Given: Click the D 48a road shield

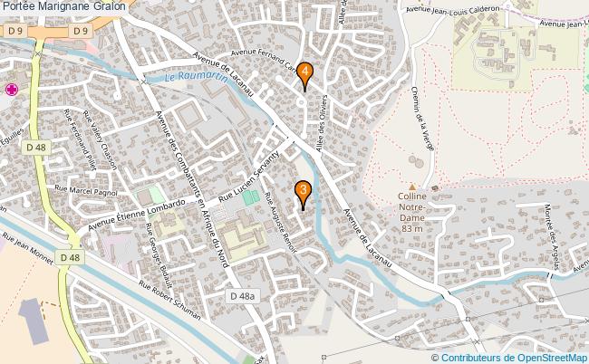Looking at the screenshot, I should coord(242,296).
